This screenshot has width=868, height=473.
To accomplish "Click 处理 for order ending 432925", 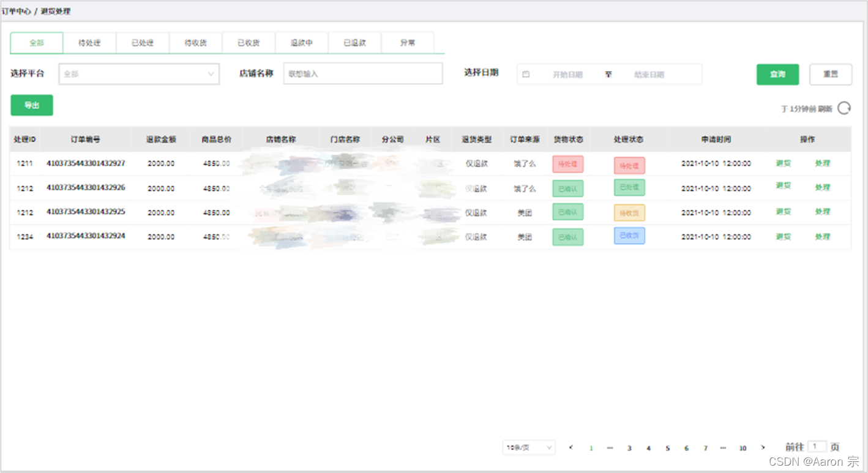I will [823, 212].
